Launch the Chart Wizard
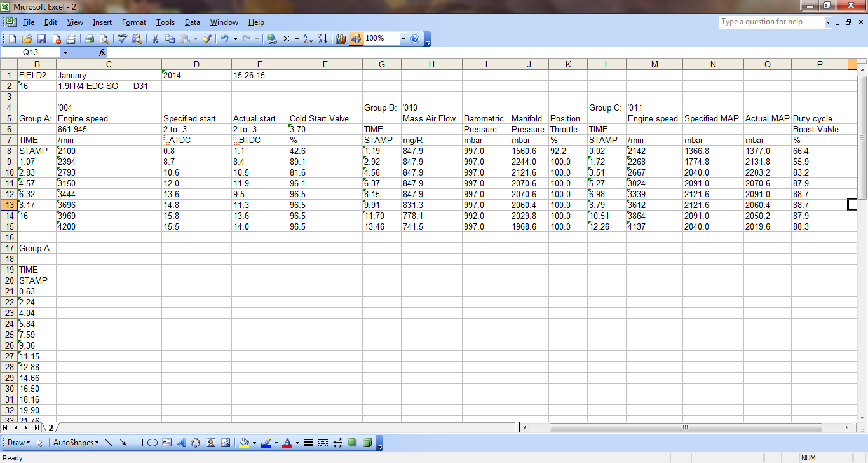 point(342,39)
